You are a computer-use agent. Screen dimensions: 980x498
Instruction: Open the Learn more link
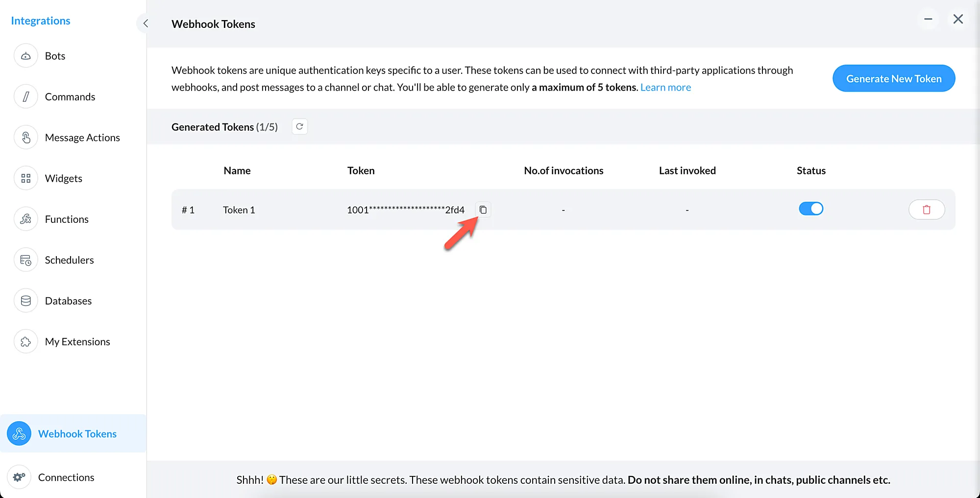665,87
